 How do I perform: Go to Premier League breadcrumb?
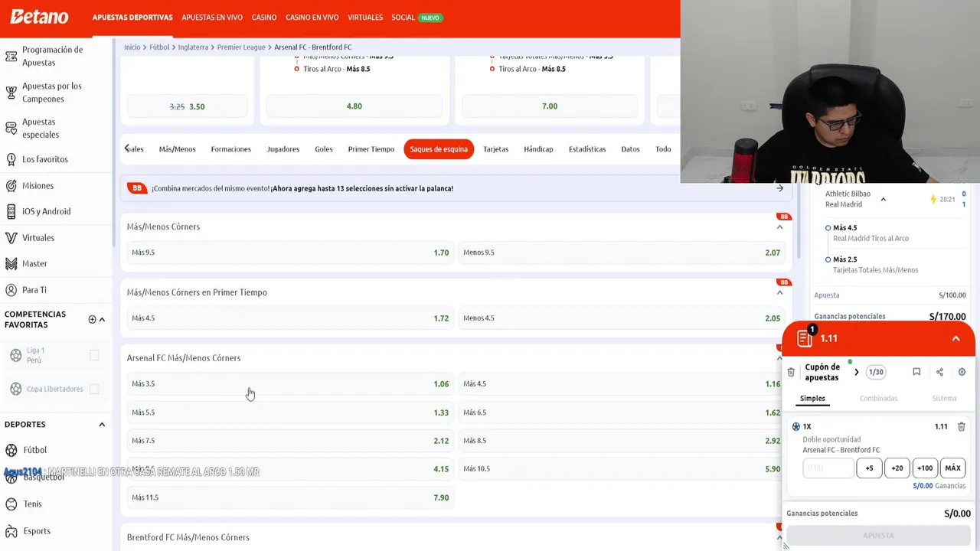[x=241, y=47]
